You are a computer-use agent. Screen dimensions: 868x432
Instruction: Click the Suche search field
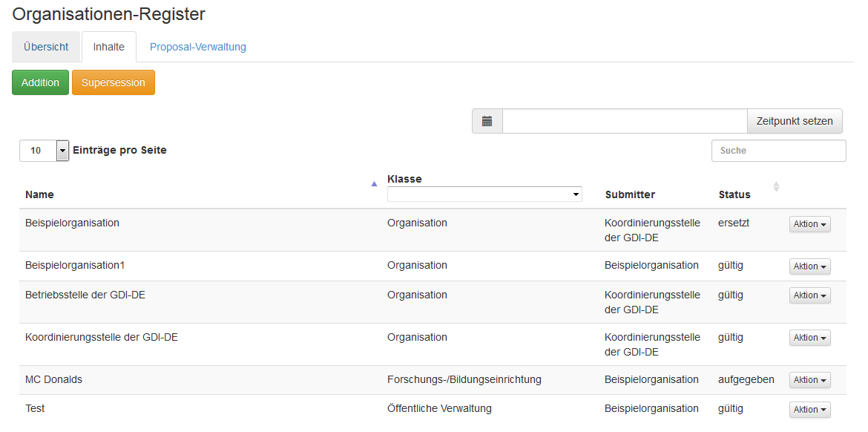(x=778, y=151)
